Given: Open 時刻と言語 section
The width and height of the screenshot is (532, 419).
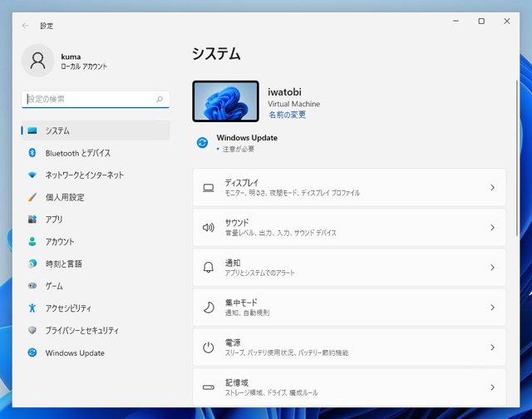Looking at the screenshot, I should [x=96, y=264].
